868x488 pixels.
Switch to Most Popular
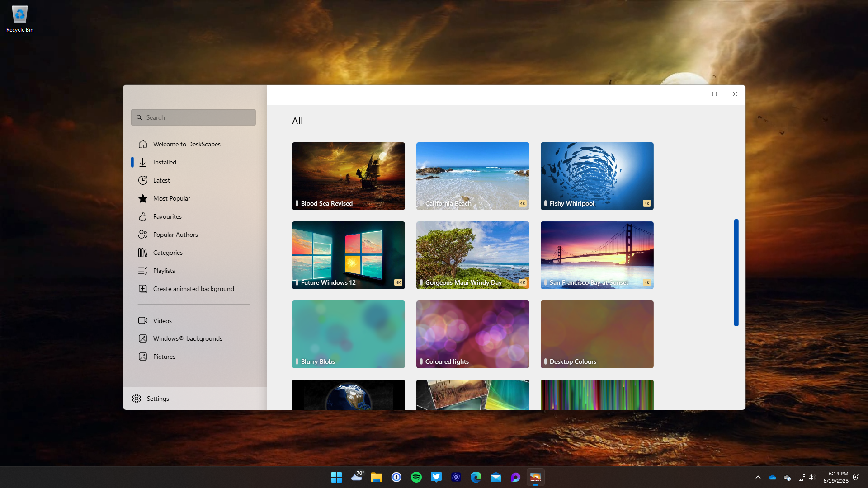coord(171,198)
